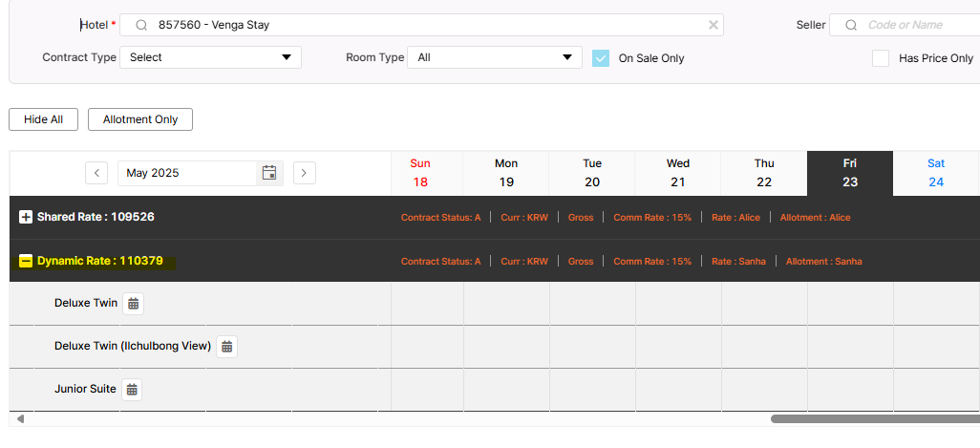This screenshot has width=980, height=448.
Task: Clear the Hotel field with X icon
Action: [x=713, y=25]
